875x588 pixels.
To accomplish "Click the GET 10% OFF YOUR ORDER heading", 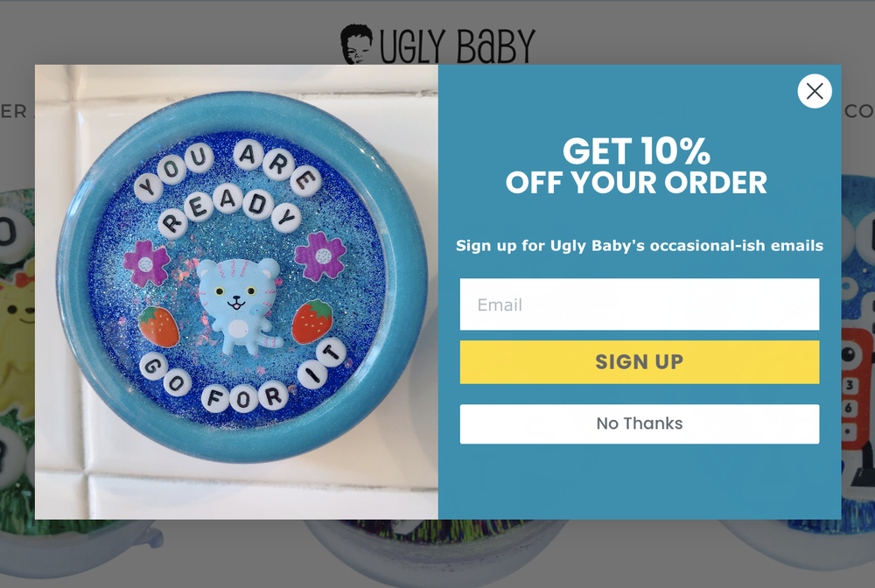I will [x=636, y=166].
